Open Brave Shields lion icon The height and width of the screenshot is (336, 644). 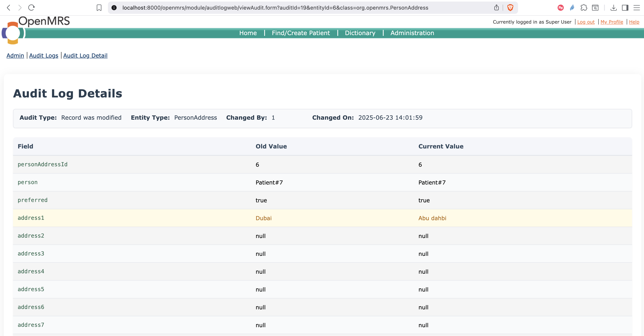pos(510,8)
